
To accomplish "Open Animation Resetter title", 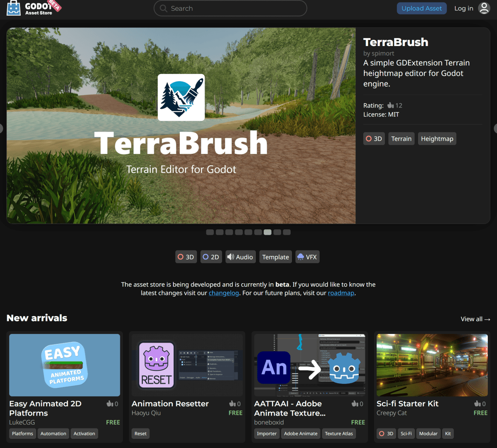I will (170, 404).
